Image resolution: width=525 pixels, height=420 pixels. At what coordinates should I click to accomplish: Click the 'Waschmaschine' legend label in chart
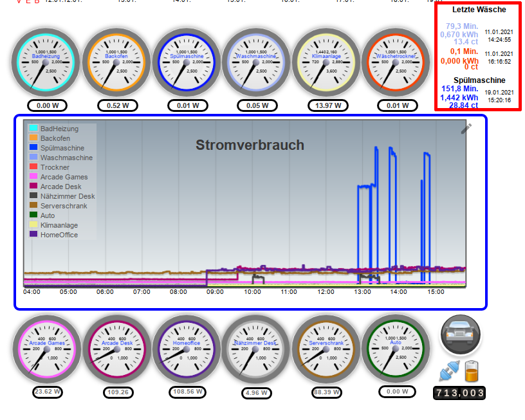67,158
